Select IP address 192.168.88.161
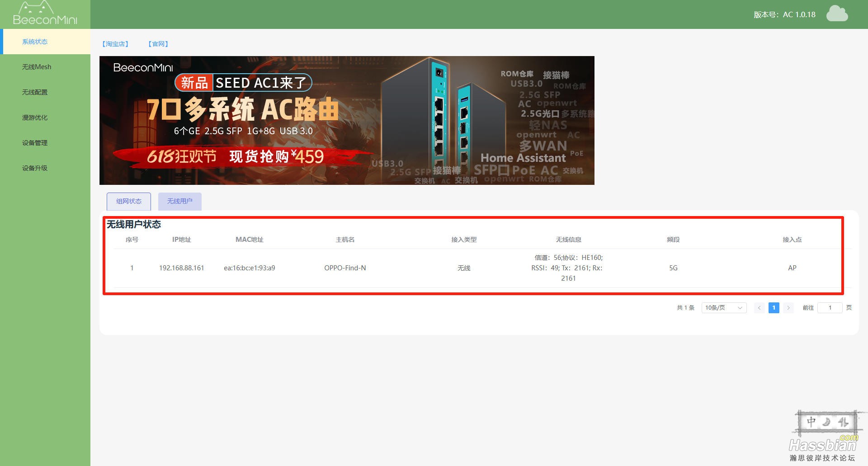The width and height of the screenshot is (868, 466). [182, 268]
